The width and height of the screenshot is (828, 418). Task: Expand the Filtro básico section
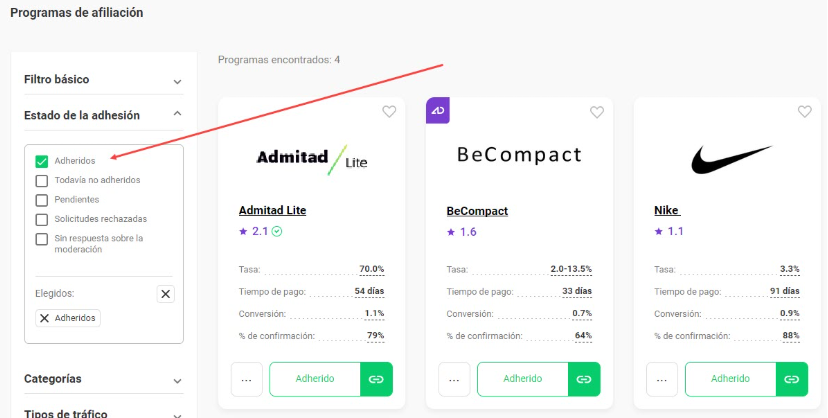point(104,80)
